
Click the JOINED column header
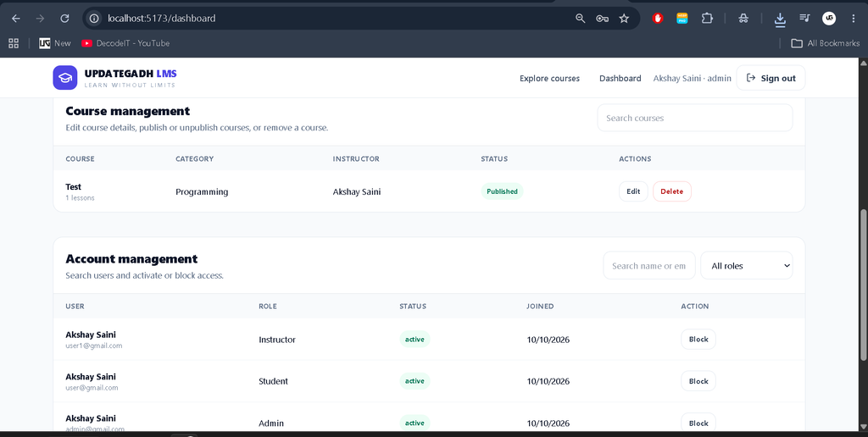pyautogui.click(x=540, y=306)
